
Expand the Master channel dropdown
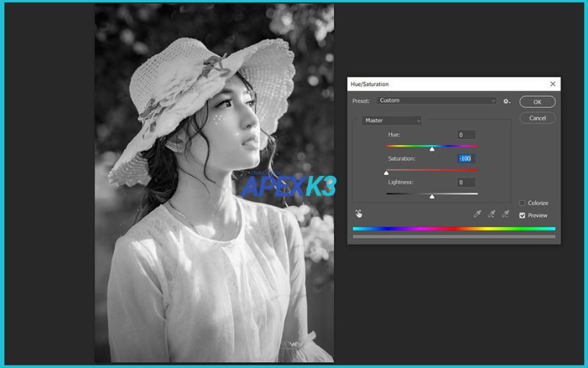click(392, 121)
